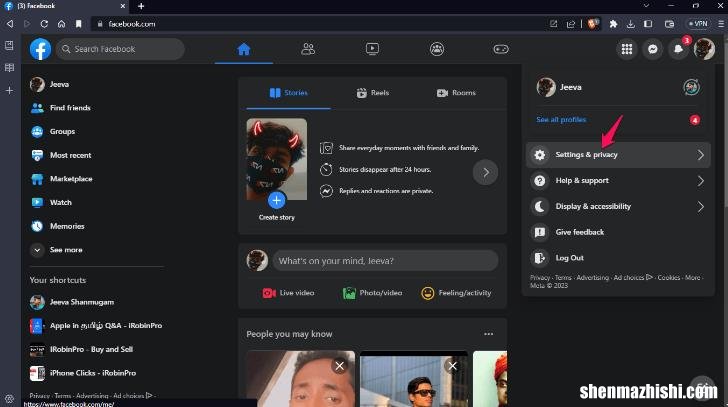
Task: Dismiss the second suggested person card
Action: coord(453,366)
